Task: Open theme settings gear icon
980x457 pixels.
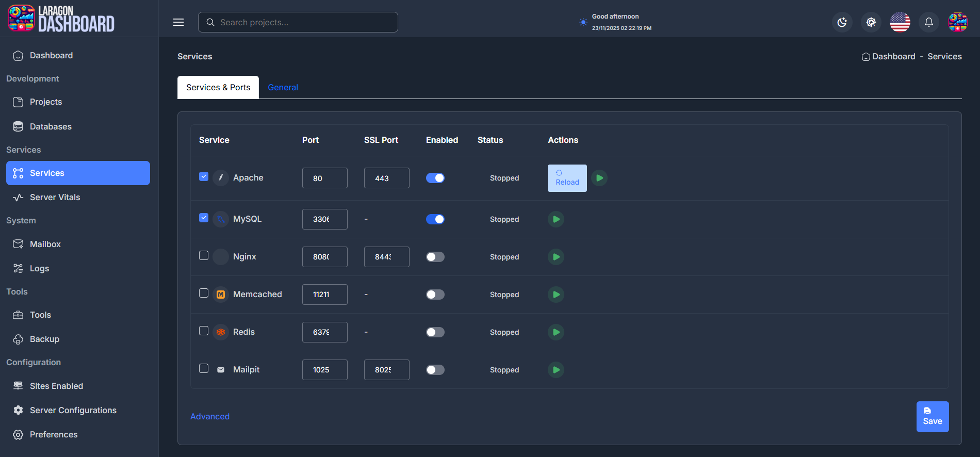Action: 871,22
